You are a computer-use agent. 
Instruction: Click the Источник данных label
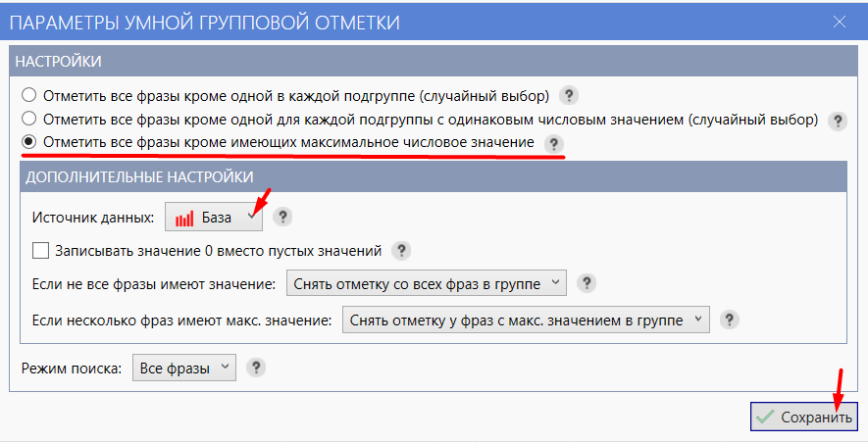pos(93,218)
